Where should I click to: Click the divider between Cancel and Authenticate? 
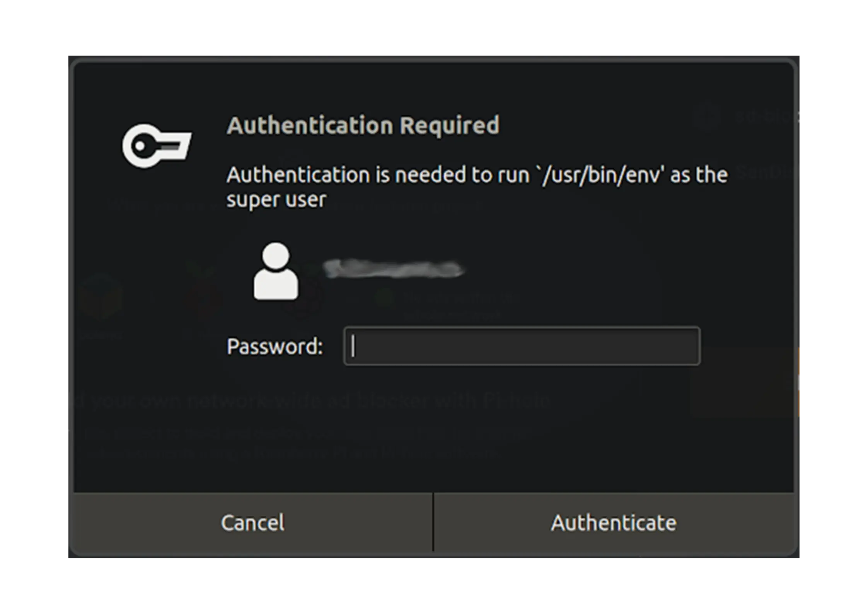click(x=433, y=522)
